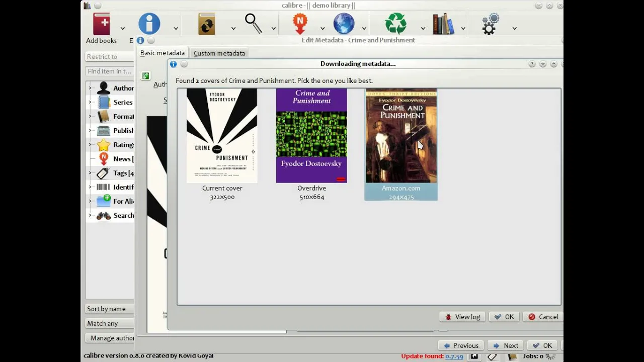Click the gears Preferences toolbar icon
Viewport: 644px width, 362px height.
[x=490, y=24]
